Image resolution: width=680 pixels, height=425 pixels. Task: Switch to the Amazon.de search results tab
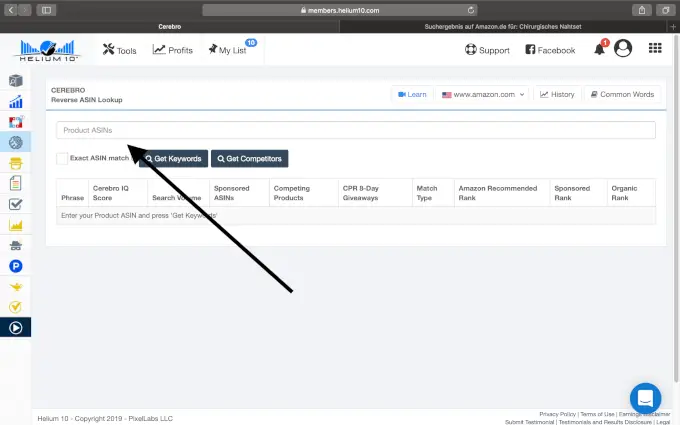(x=499, y=27)
